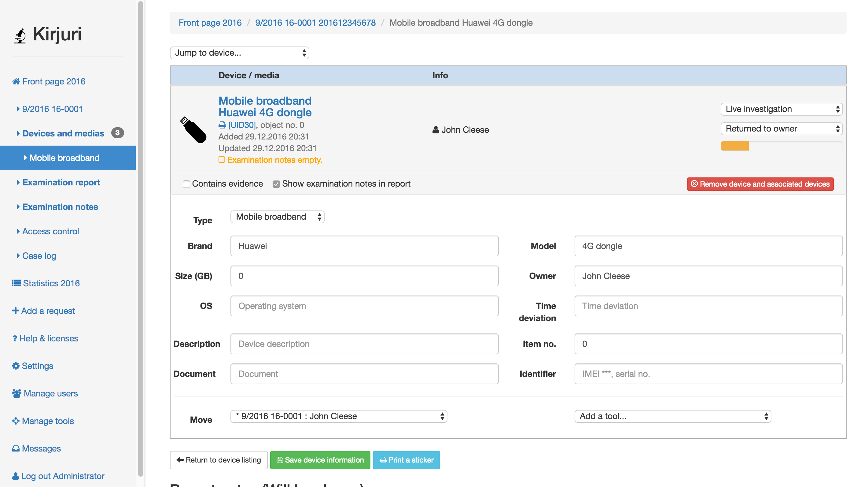This screenshot has height=487, width=868.
Task: Click the Manage users group icon
Action: pyautogui.click(x=17, y=393)
